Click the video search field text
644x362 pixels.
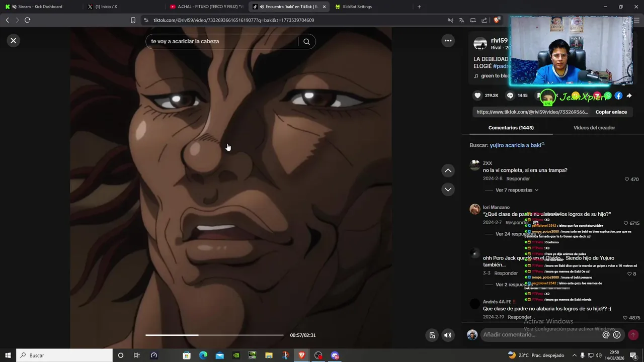pos(185,41)
